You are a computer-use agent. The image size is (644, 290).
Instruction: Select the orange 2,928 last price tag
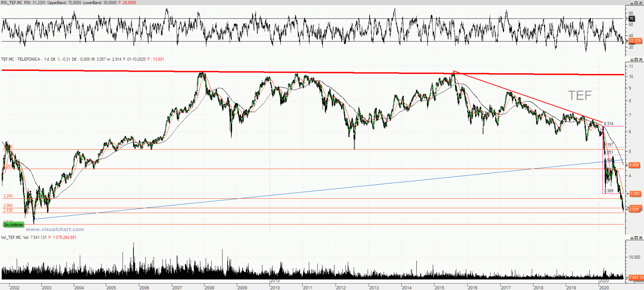coord(634,209)
